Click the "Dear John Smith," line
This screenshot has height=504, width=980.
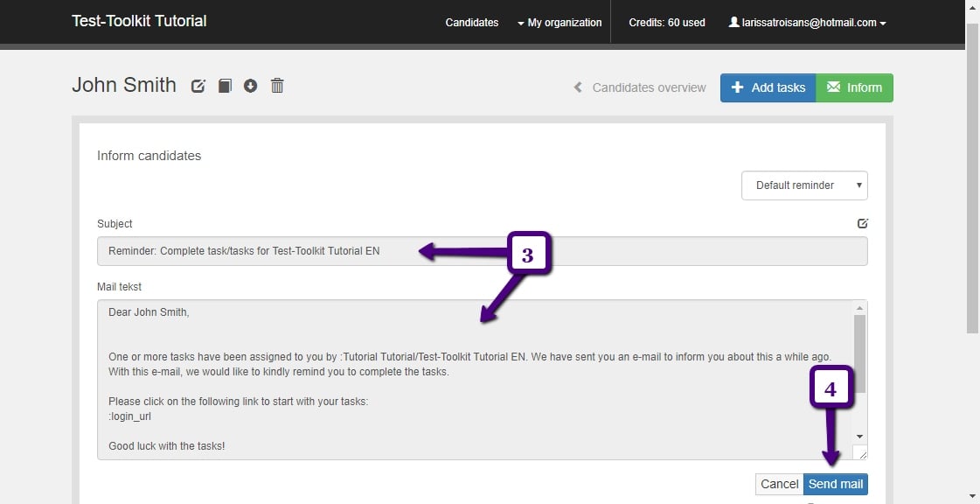pos(149,312)
